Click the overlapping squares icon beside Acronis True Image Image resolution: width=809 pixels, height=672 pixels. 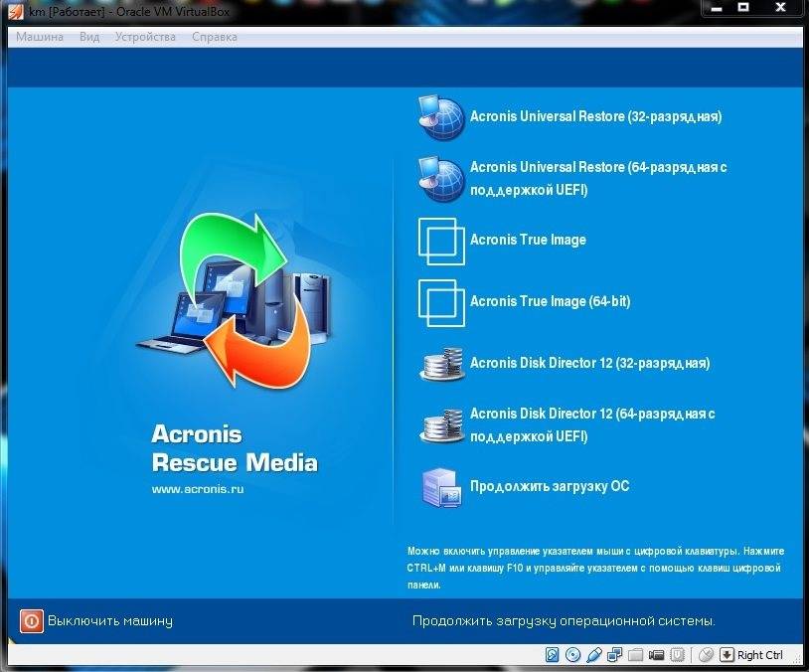tap(441, 241)
